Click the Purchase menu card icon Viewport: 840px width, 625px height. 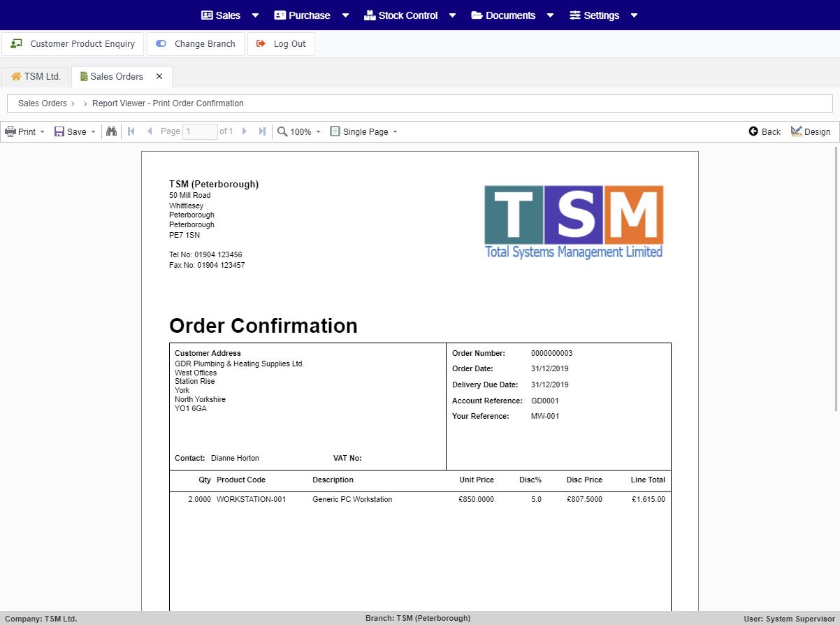click(x=280, y=15)
